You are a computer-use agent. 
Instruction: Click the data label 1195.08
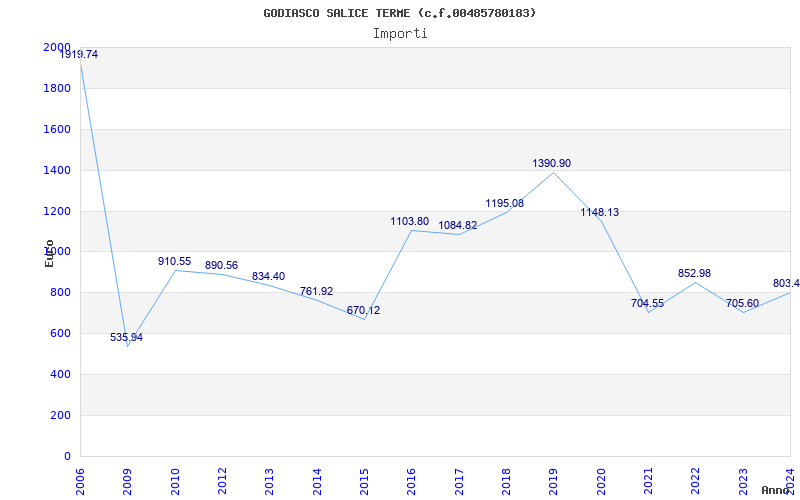[x=505, y=203]
